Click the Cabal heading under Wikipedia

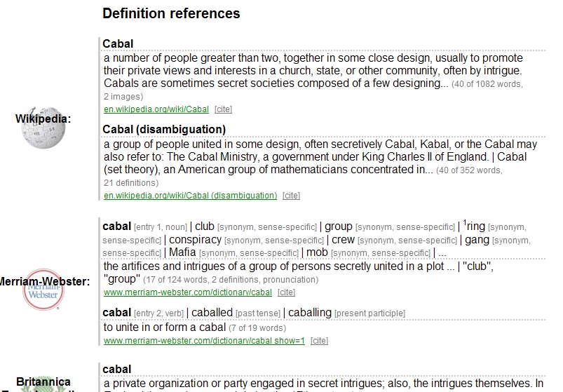118,43
